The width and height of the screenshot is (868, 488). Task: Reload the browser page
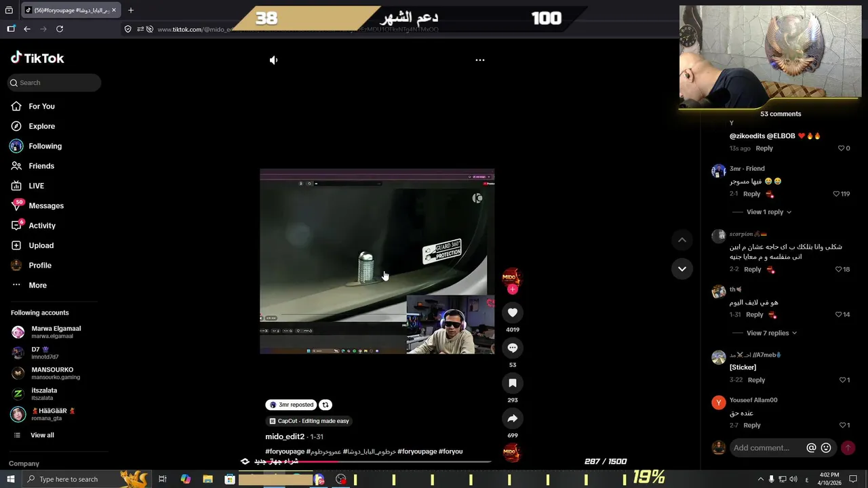(x=60, y=29)
